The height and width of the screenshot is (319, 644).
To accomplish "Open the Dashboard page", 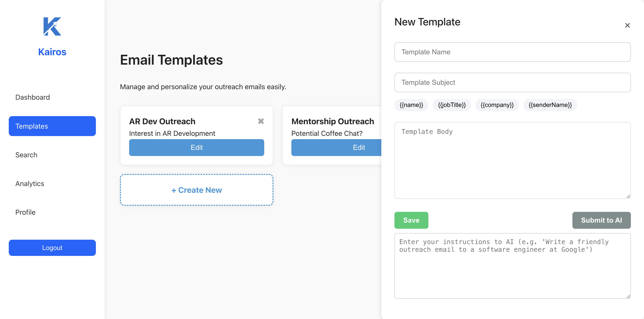I will [32, 97].
